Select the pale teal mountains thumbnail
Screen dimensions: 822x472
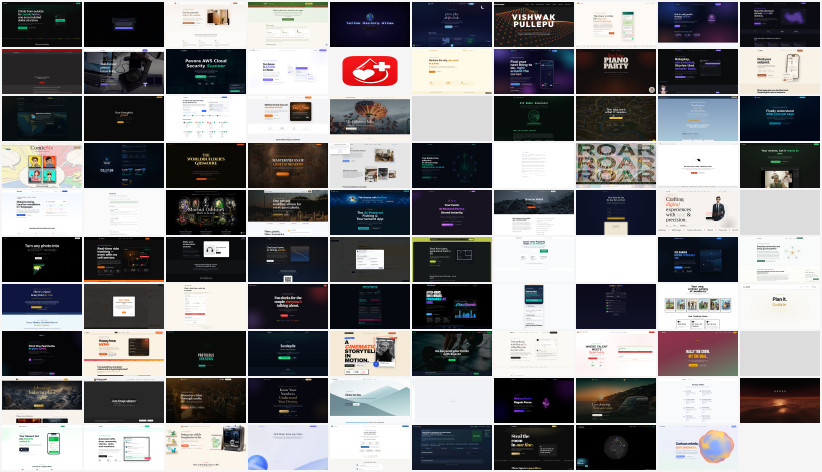point(370,400)
